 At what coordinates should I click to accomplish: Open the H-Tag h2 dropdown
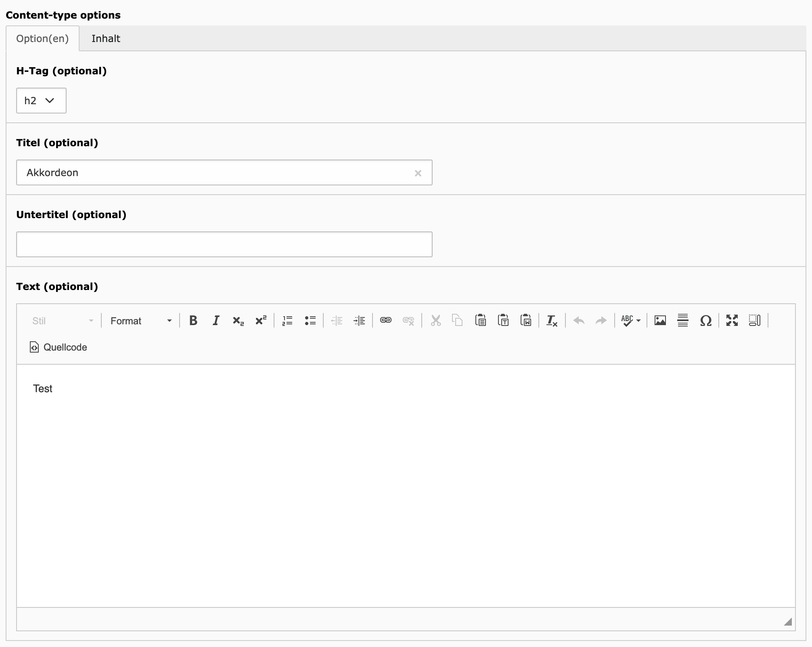click(41, 101)
